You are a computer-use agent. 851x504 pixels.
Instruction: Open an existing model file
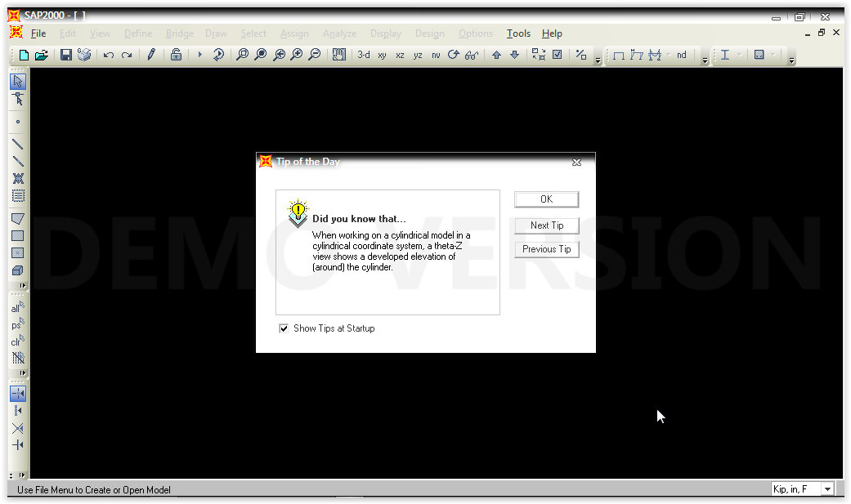click(42, 55)
